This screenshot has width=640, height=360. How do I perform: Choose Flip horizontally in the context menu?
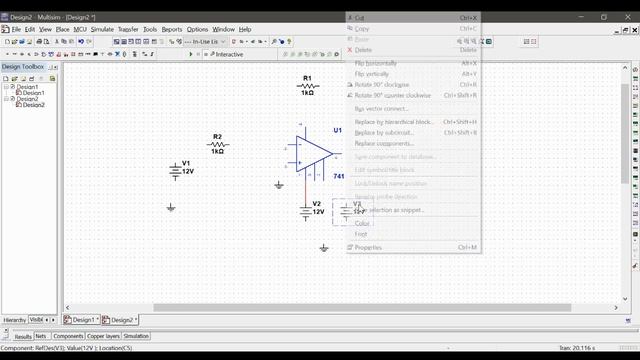click(x=413, y=63)
